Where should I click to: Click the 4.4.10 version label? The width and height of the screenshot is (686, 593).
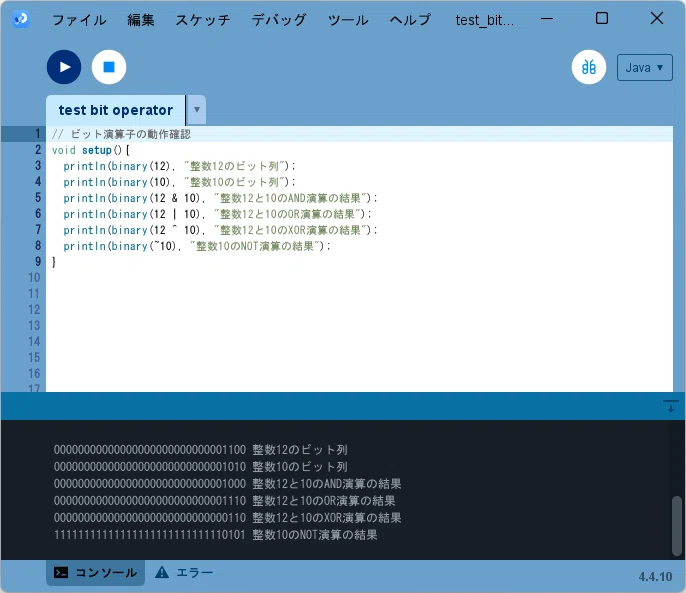click(655, 576)
